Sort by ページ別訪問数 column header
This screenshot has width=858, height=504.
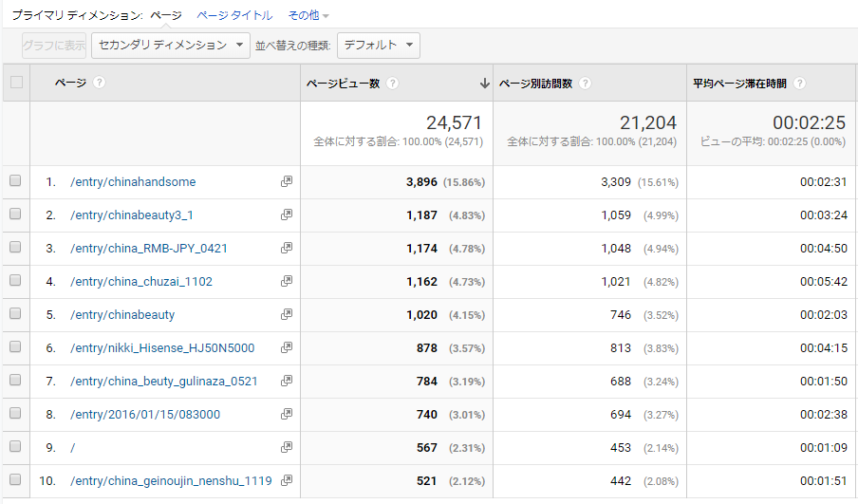[535, 84]
